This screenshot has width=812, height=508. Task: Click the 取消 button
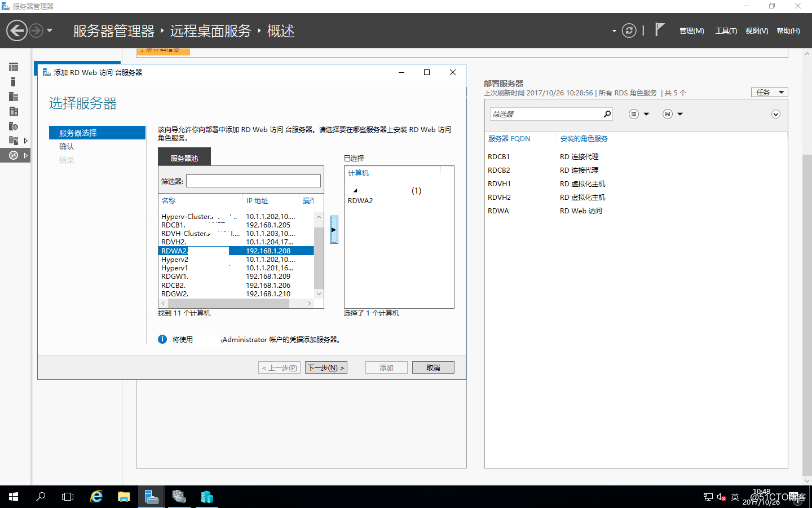[x=433, y=367]
